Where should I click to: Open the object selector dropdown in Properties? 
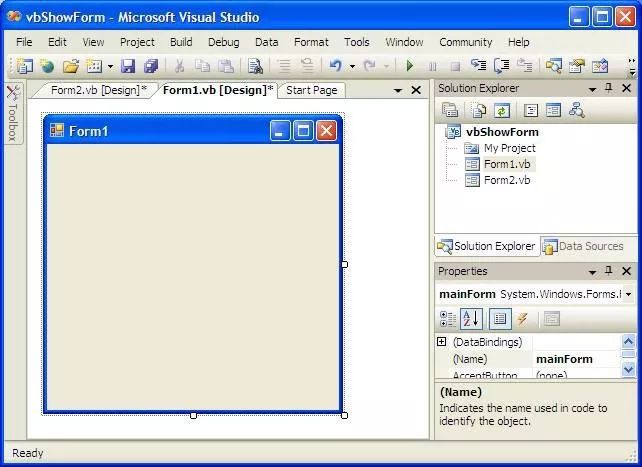pyautogui.click(x=627, y=294)
